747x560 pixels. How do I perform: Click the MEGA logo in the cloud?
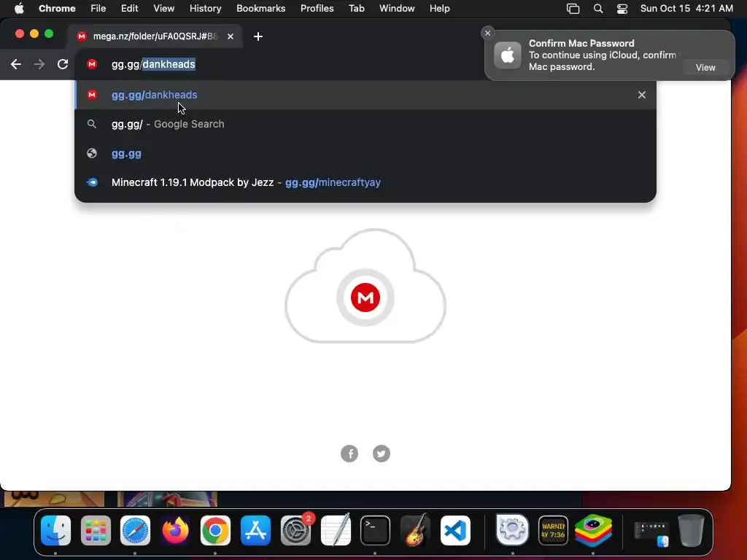coord(365,297)
